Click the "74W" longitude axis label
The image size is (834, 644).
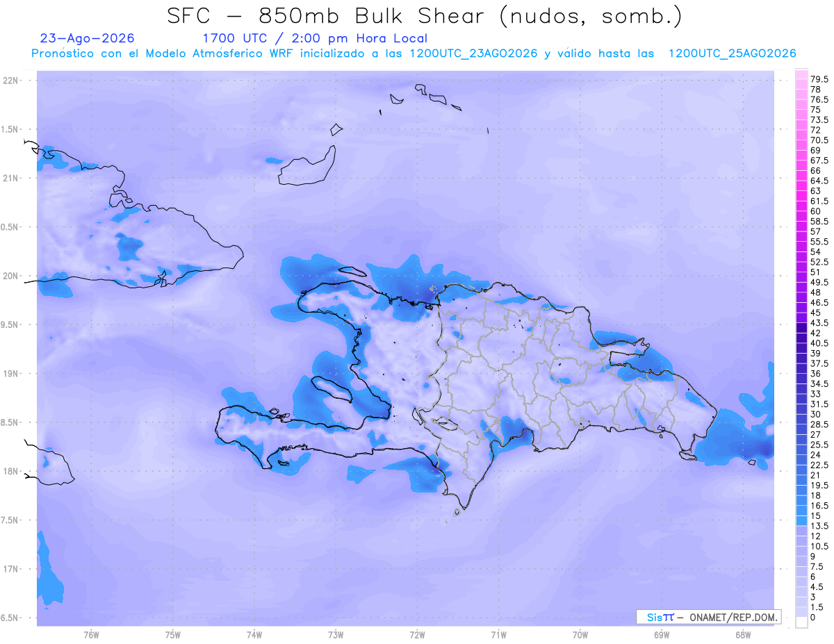pyautogui.click(x=254, y=635)
